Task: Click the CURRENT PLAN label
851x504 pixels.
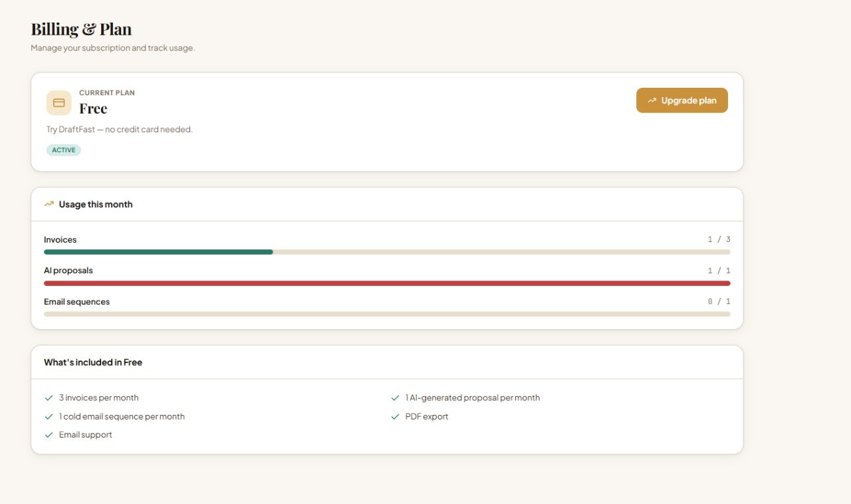Action: 107,93
